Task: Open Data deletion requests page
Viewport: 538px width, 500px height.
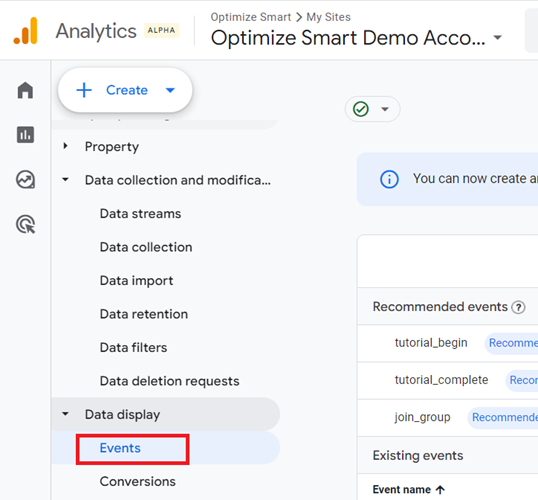Action: click(x=169, y=381)
